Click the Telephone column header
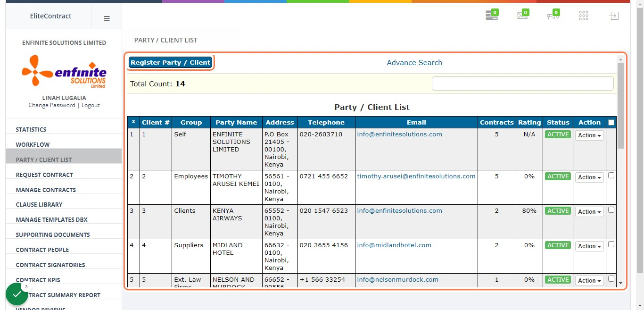Screen dimensions: 644x310 click(326, 122)
